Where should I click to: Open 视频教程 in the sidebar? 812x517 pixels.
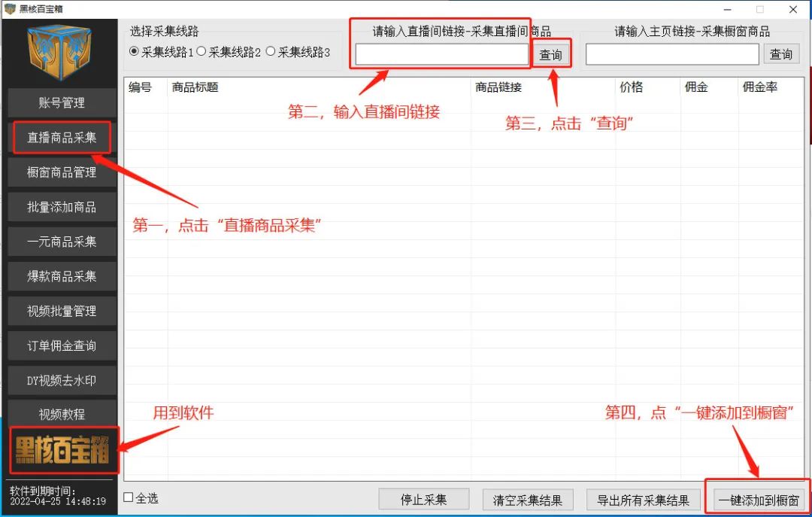click(62, 414)
